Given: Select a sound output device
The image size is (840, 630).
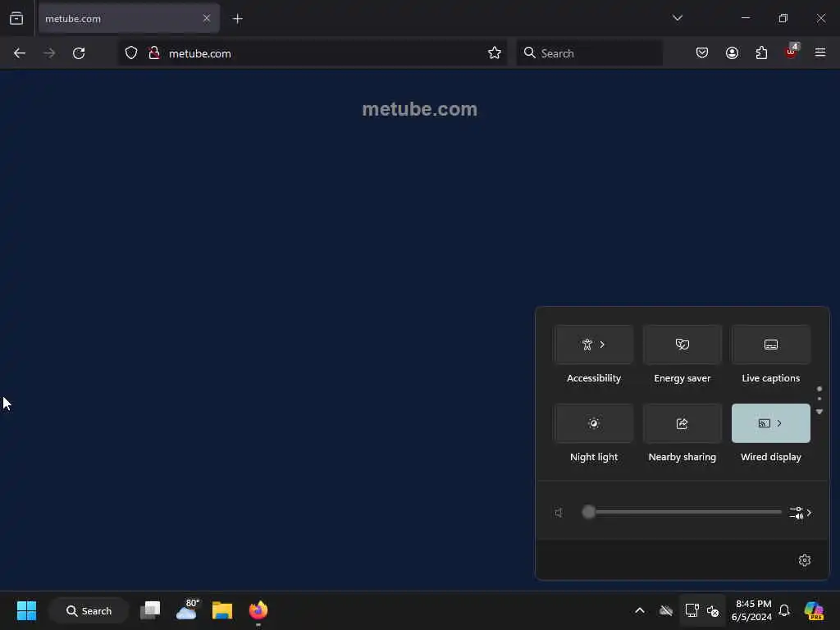Looking at the screenshot, I should pos(801,513).
